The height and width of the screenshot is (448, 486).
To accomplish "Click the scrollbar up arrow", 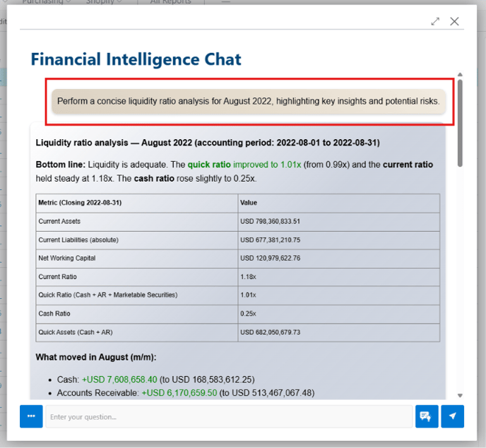I will tap(460, 74).
